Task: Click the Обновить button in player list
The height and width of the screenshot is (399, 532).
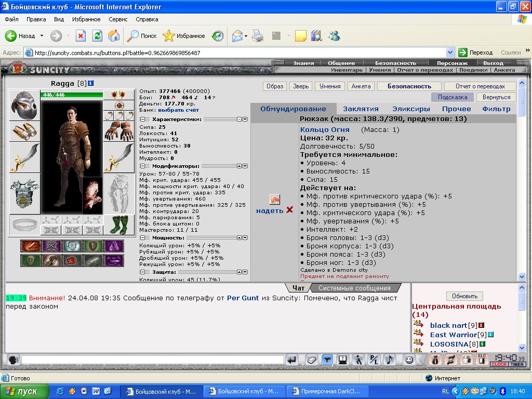Action: pyautogui.click(x=464, y=296)
